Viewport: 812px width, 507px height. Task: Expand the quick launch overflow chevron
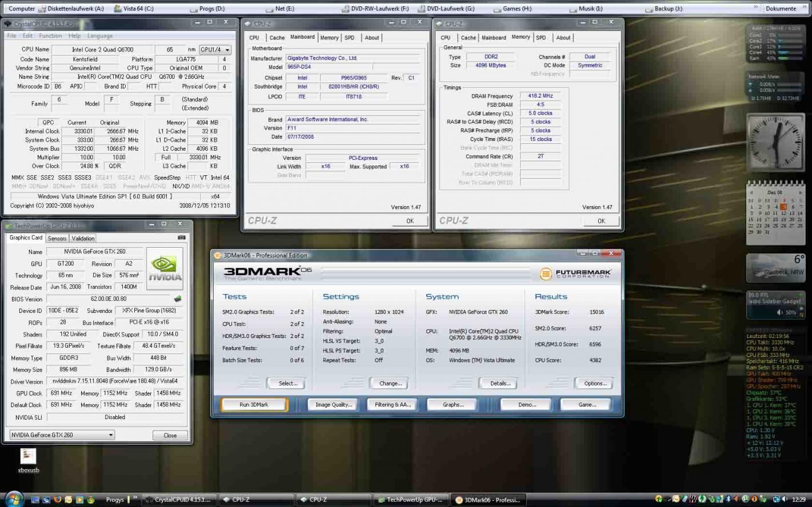coord(135,498)
